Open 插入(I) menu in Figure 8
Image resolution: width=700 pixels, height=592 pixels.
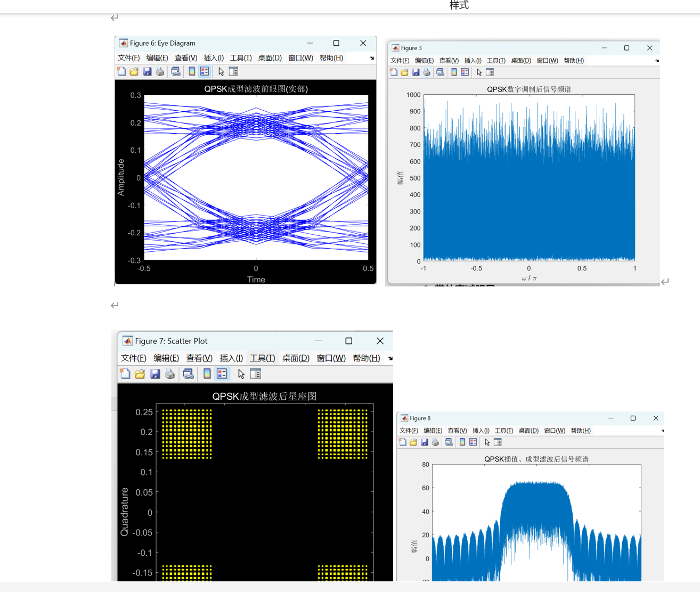tap(481, 431)
